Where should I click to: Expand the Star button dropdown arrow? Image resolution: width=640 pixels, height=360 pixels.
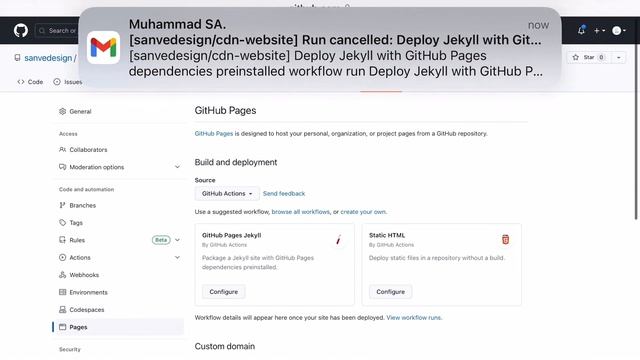[x=618, y=58]
